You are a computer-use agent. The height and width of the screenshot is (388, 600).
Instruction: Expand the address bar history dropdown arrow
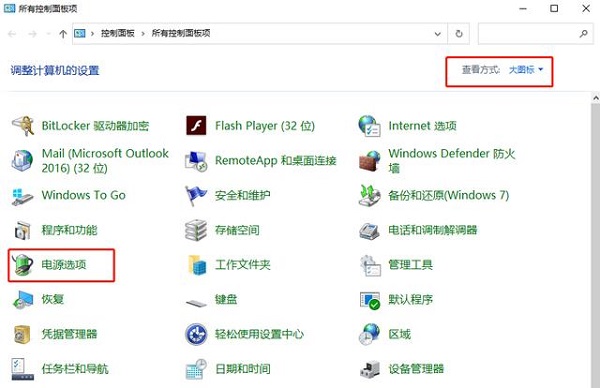point(437,34)
